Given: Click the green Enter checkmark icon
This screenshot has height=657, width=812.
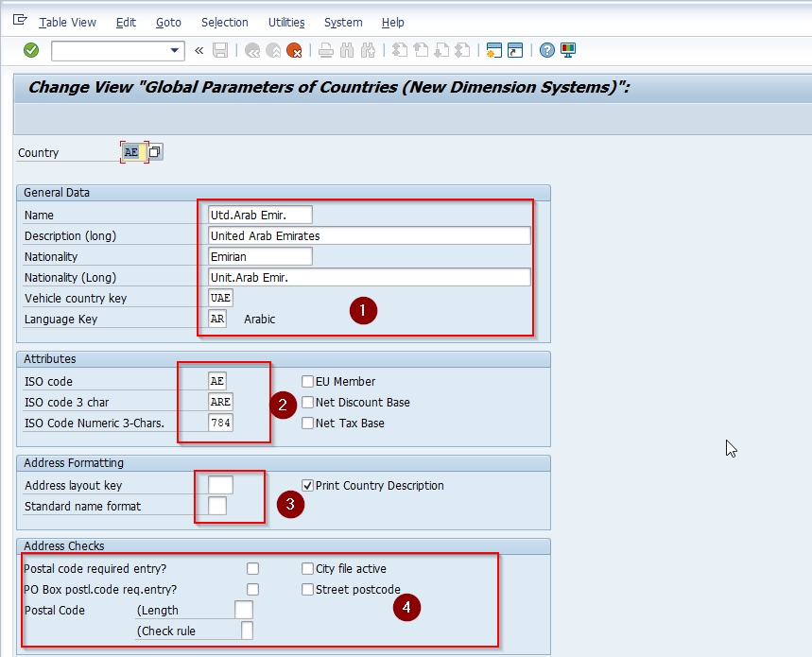Looking at the screenshot, I should pyautogui.click(x=31, y=50).
